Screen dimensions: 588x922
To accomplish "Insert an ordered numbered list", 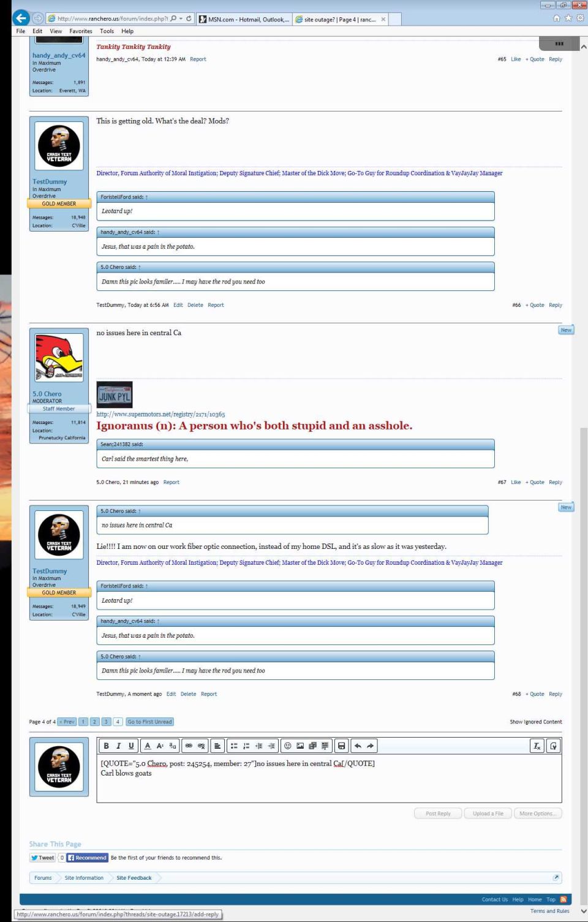I will click(246, 746).
